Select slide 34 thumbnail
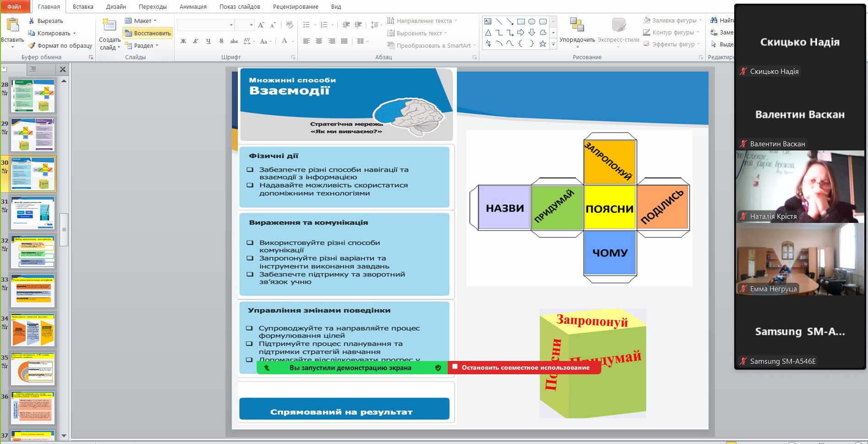 (33, 330)
